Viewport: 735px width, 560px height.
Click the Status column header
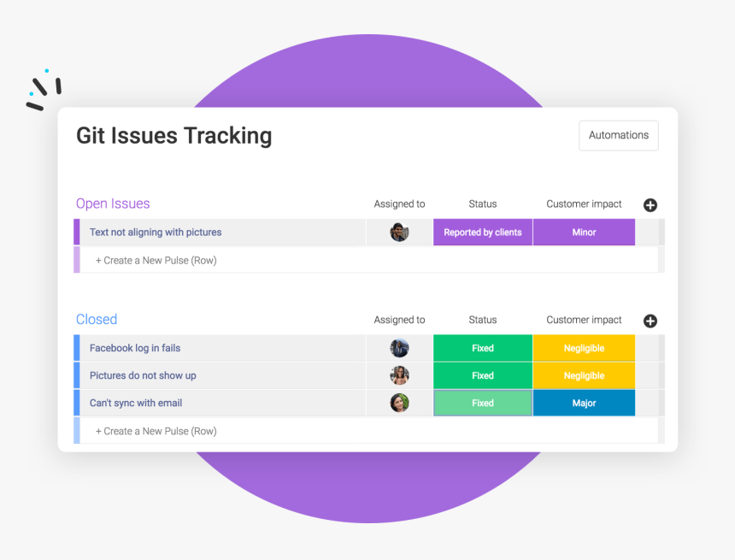point(482,203)
